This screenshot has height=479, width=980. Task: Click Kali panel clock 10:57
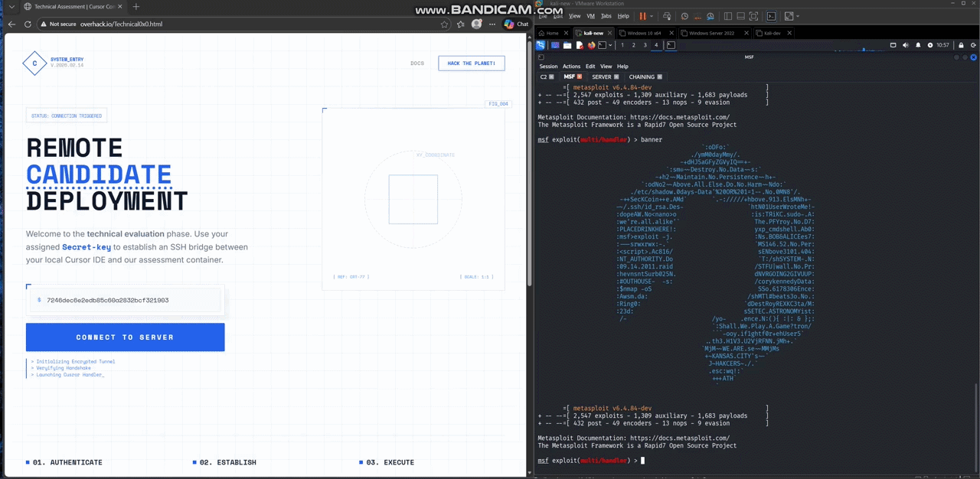[942, 45]
